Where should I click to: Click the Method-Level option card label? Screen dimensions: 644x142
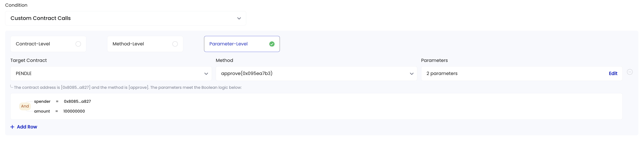point(128,44)
